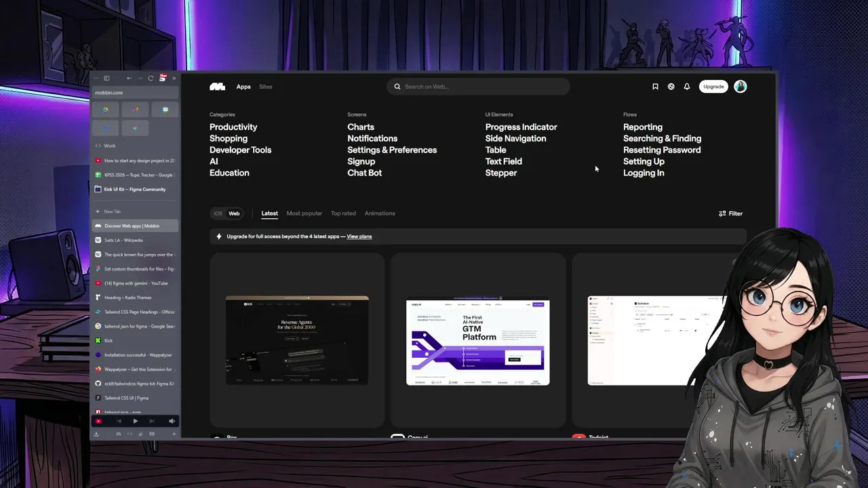Mute audio in sidebar mini player
This screenshot has height=488, width=868.
(172, 421)
